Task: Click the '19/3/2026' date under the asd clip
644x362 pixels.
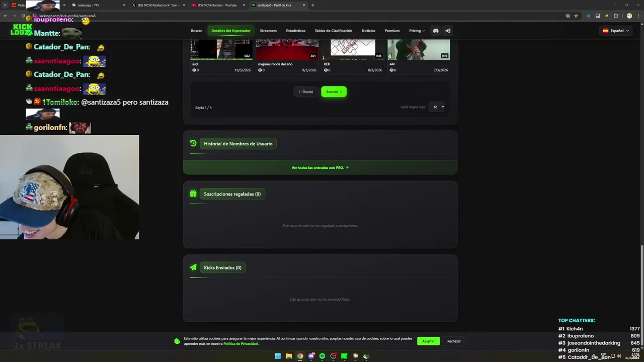Action: tap(243, 70)
